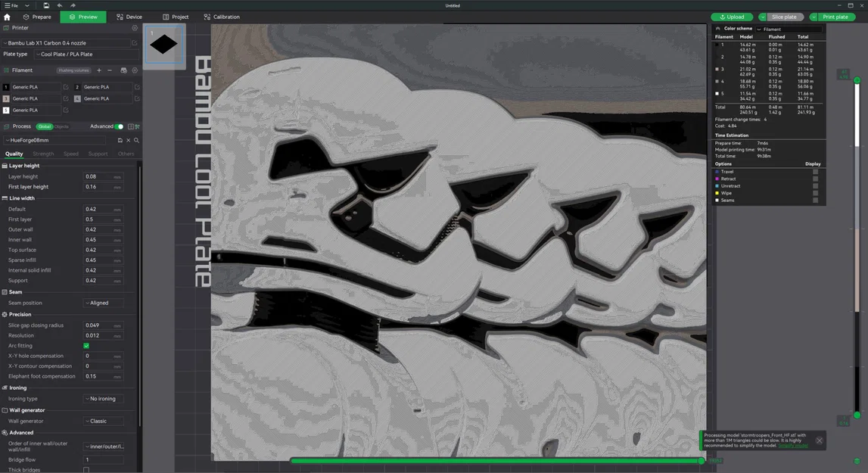Screen dimensions: 868x473
Task: Edit filament 2 preset icon
Action: (x=137, y=87)
